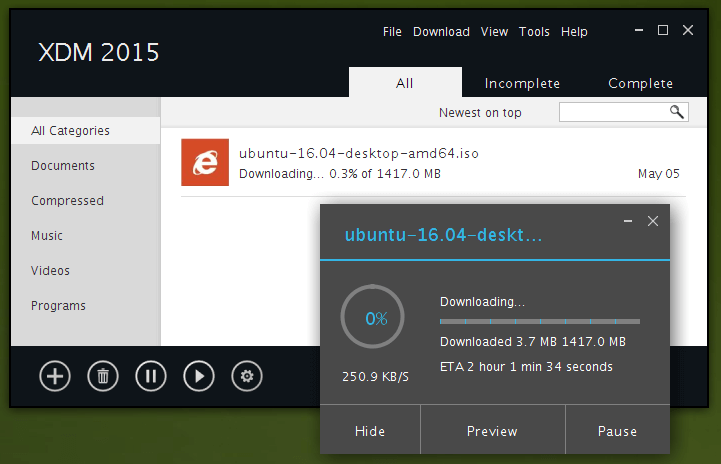721x464 pixels.
Task: Add a new download with the plus icon
Action: 55,376
